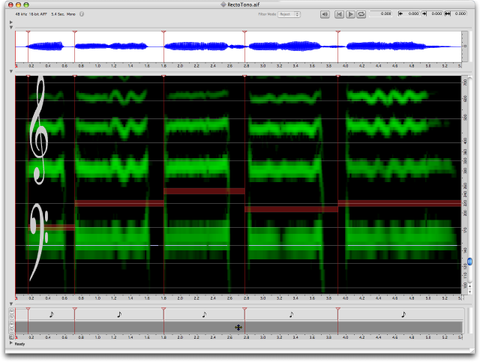Select the bass clef on the spectrogram

pos(39,241)
